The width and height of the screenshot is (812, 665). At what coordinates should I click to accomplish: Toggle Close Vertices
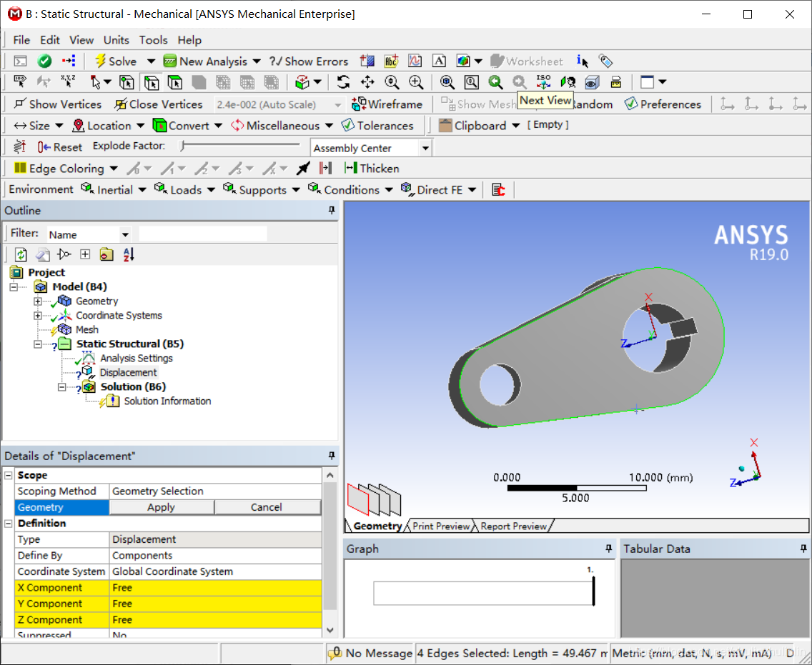(x=159, y=104)
